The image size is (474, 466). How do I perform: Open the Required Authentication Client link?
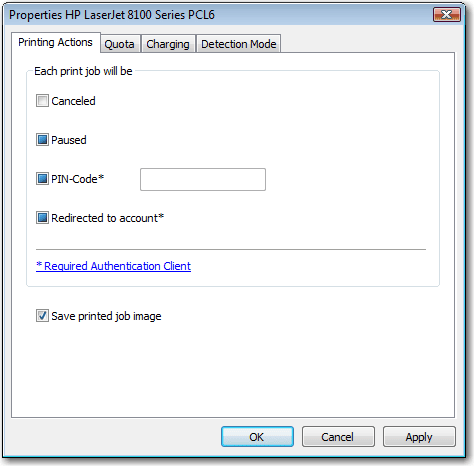[113, 266]
